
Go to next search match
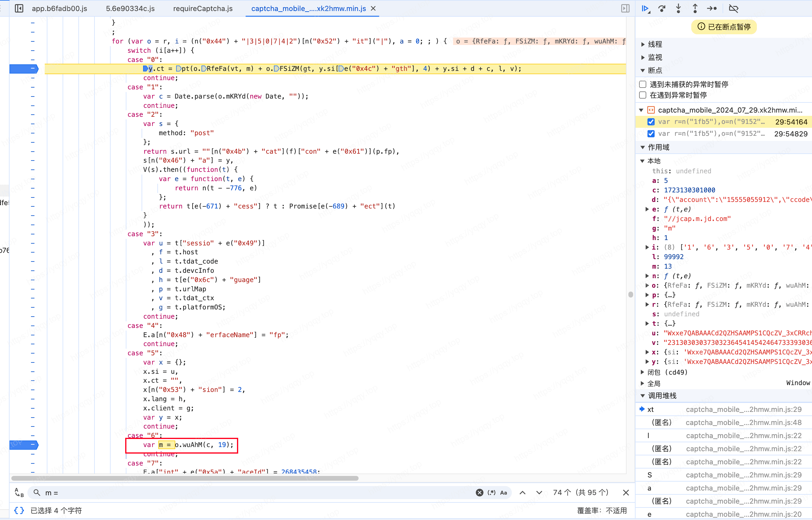click(x=539, y=493)
